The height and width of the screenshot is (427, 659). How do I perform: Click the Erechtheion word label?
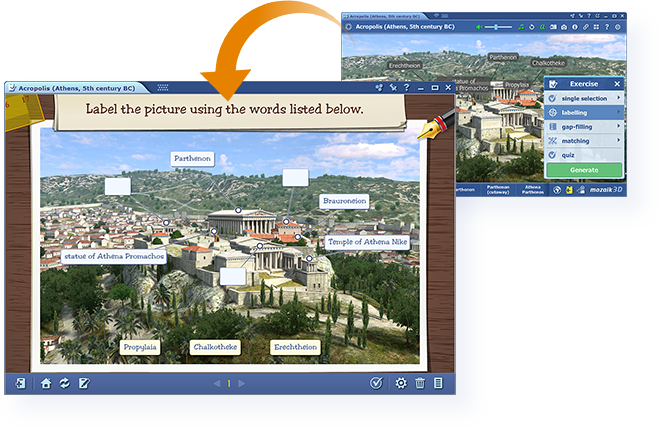click(x=295, y=347)
